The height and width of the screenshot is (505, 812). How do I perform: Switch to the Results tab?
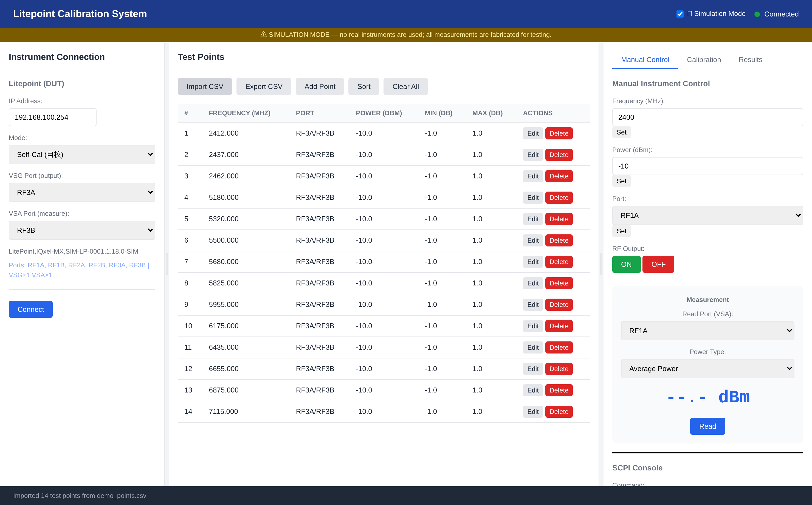[x=750, y=60]
